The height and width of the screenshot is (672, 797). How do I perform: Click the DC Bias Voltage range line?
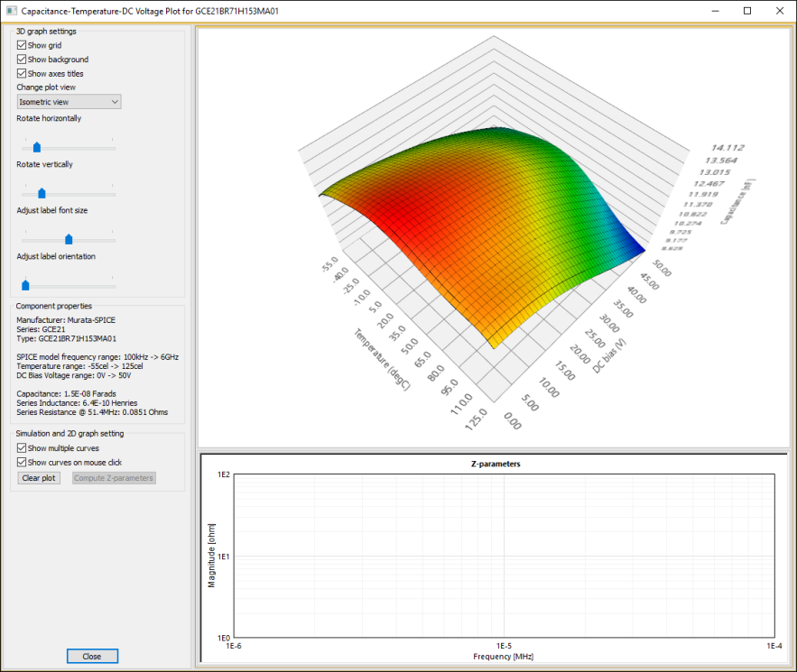74,375
